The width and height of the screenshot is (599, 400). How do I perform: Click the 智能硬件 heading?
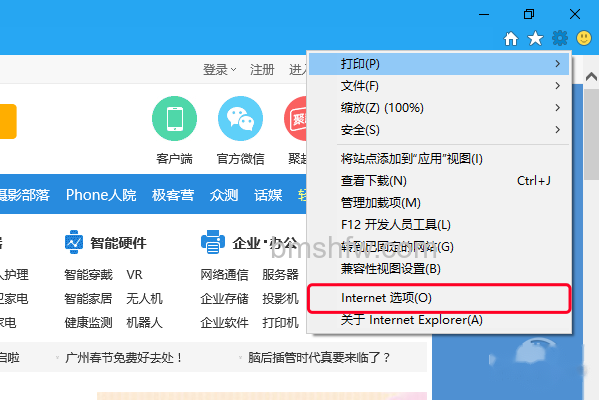(118, 243)
